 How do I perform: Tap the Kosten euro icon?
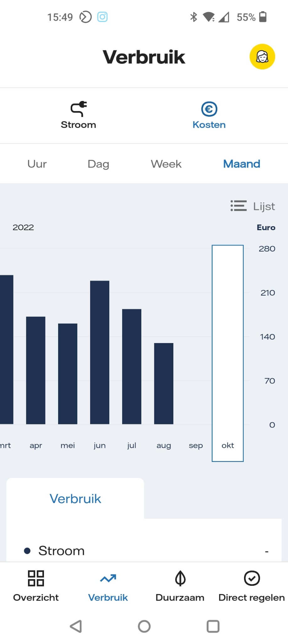[209, 109]
